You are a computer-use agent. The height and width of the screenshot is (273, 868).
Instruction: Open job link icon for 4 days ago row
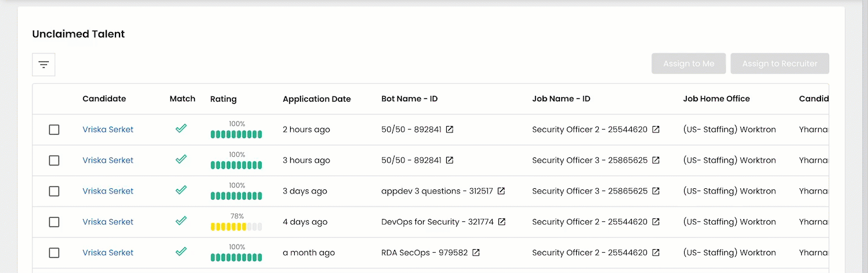pyautogui.click(x=656, y=222)
